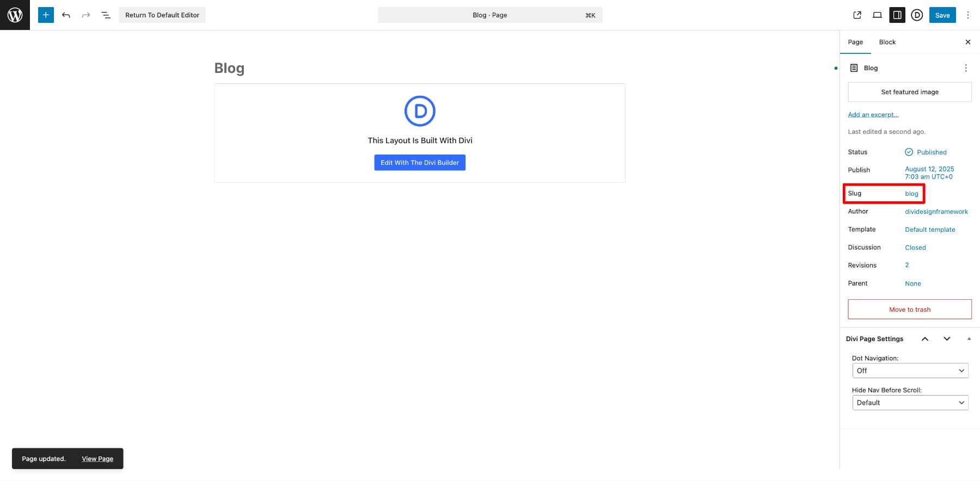Click the page document icon beside Blog
Image resolution: width=980 pixels, height=481 pixels.
tap(854, 68)
